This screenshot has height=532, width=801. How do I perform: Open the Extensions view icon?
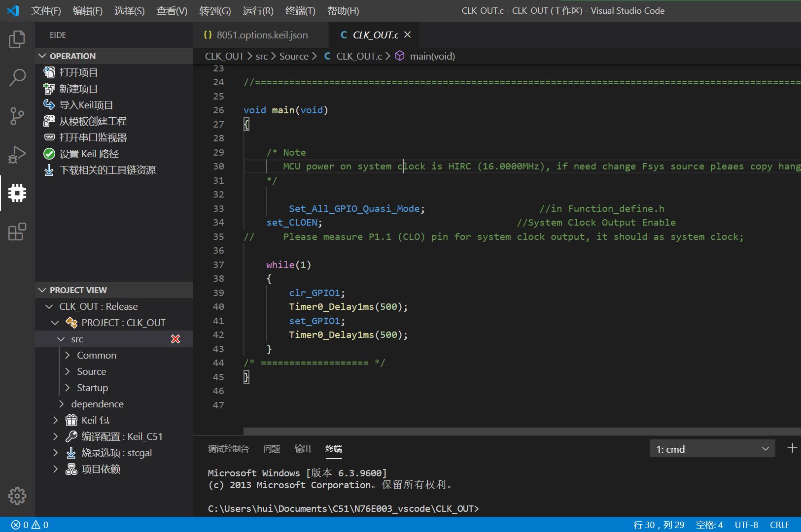point(17,232)
